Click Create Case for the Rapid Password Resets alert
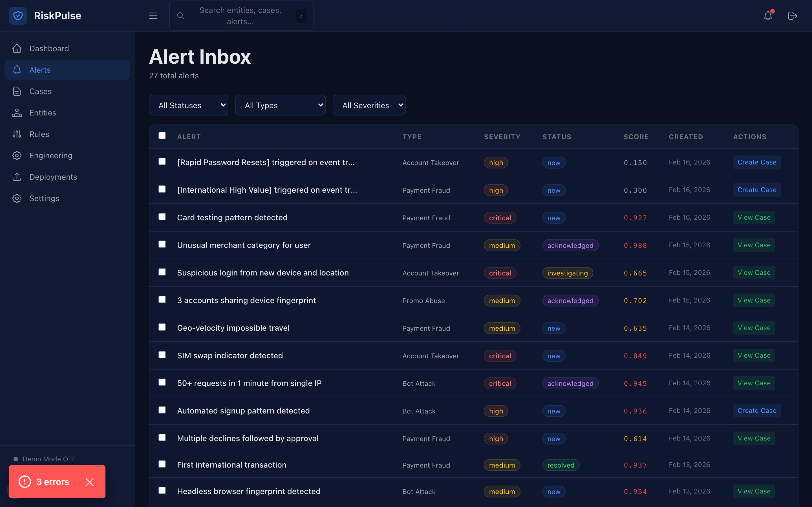 (757, 162)
